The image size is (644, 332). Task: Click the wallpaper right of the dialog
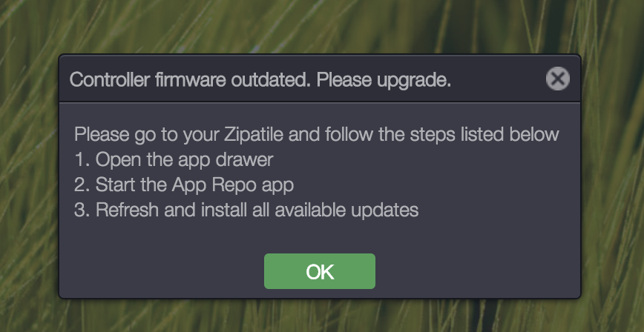pyautogui.click(x=613, y=178)
